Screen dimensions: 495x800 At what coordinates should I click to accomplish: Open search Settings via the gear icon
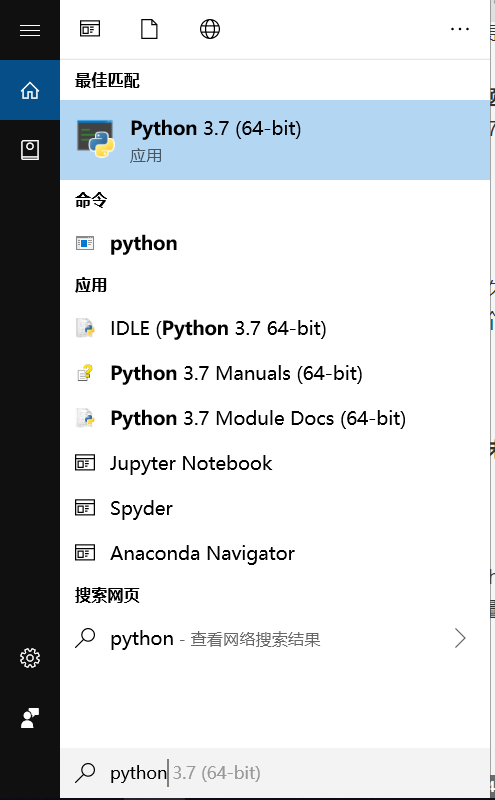click(30, 658)
